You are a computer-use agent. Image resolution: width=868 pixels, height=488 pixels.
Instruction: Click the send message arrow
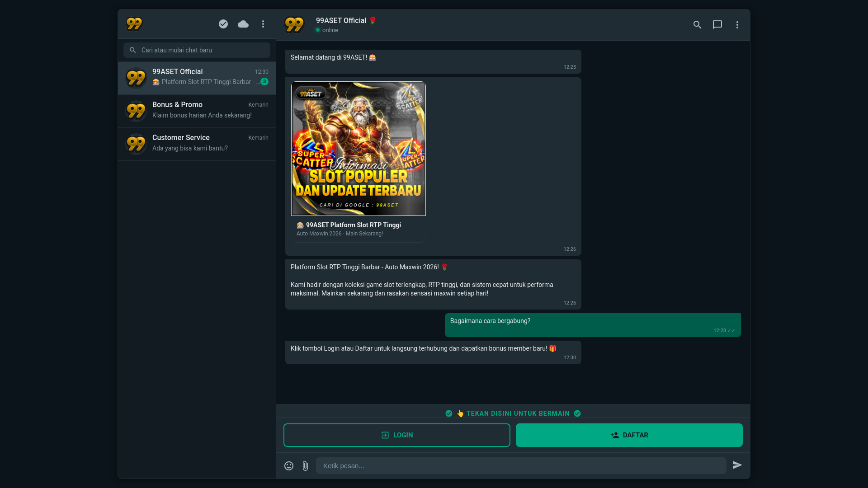(x=737, y=465)
